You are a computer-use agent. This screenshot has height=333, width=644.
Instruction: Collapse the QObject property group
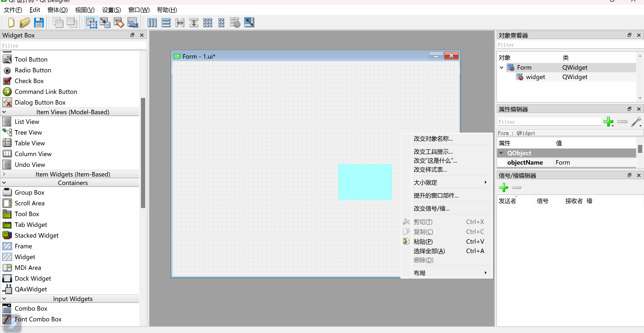click(501, 153)
